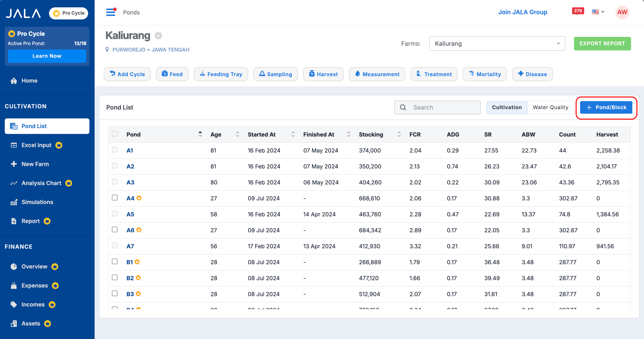Click the Pond/Block expander button

[606, 107]
